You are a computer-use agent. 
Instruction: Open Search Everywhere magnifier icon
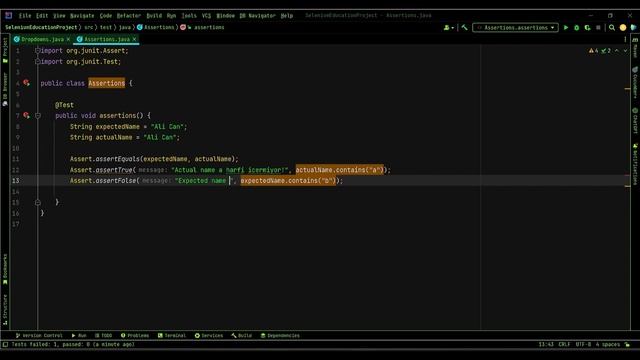[612, 28]
